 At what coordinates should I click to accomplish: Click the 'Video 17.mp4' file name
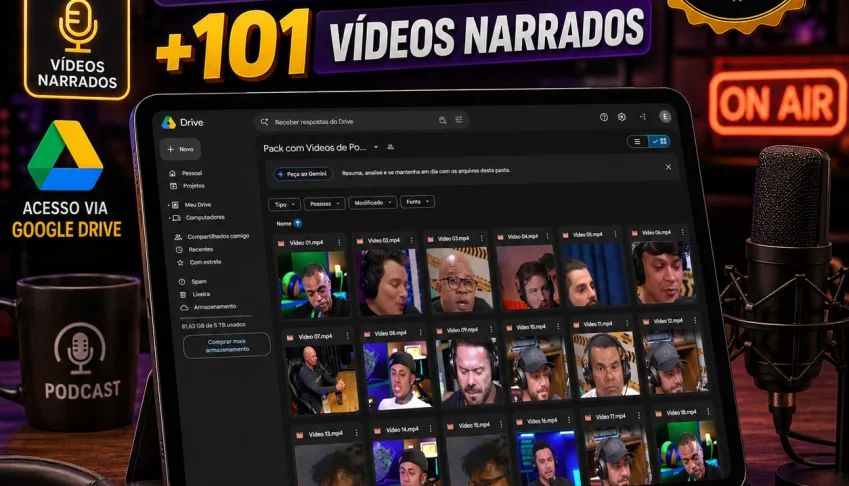610,417
